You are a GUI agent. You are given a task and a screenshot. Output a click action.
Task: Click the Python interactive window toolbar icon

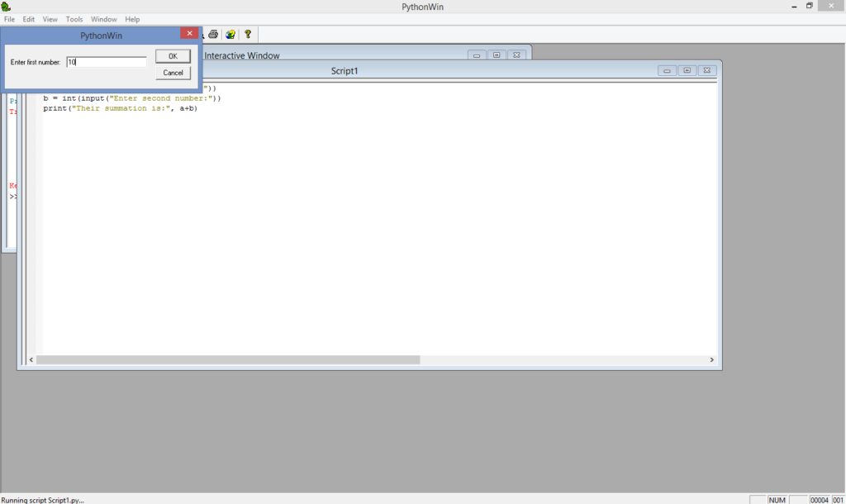pos(231,35)
